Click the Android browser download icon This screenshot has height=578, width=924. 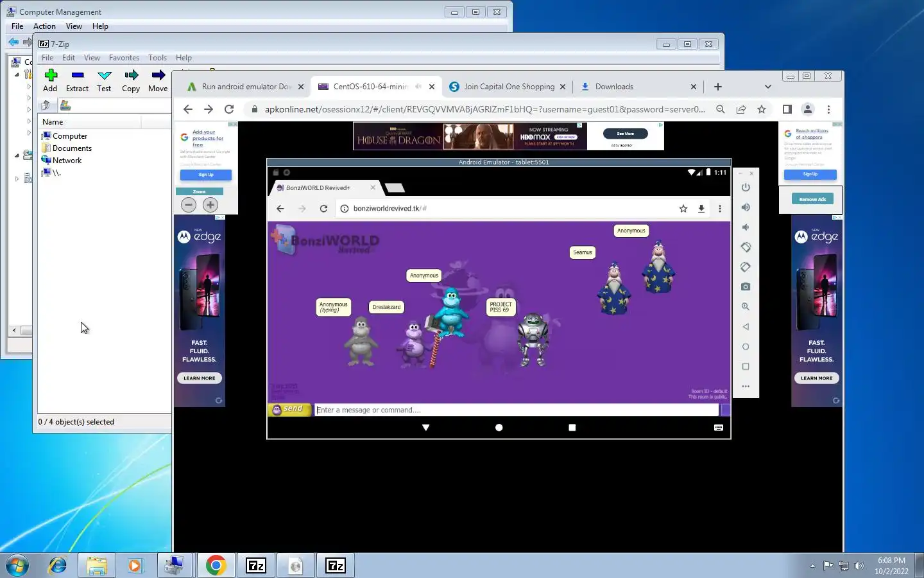701,209
